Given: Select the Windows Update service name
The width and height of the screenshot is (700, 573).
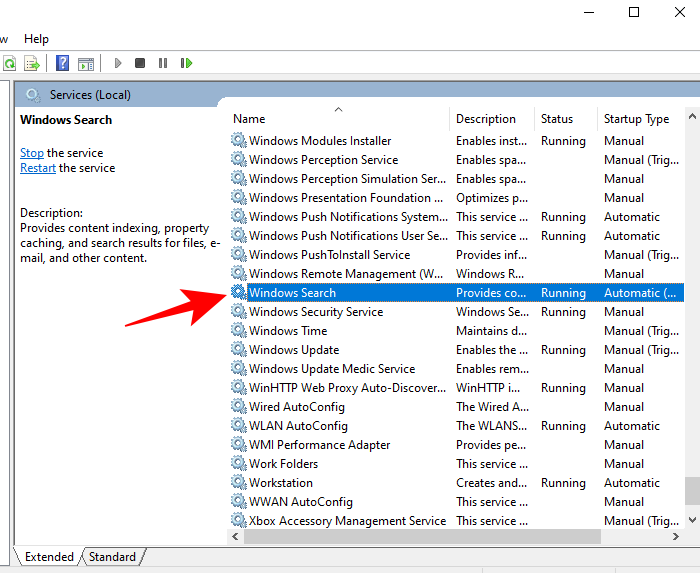Looking at the screenshot, I should click(294, 350).
